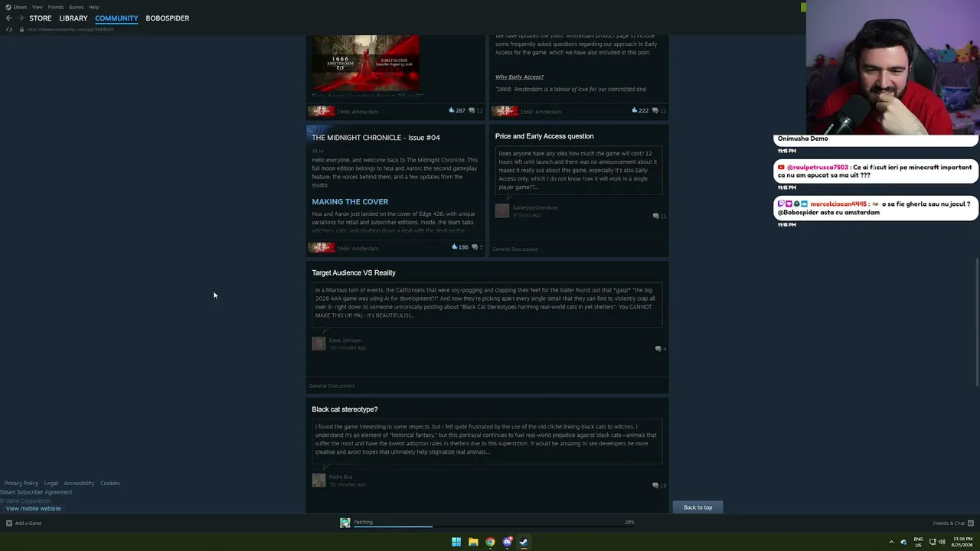Screen dimensions: 980x551
Task: Show hidden system tray icons
Action: coord(891,542)
